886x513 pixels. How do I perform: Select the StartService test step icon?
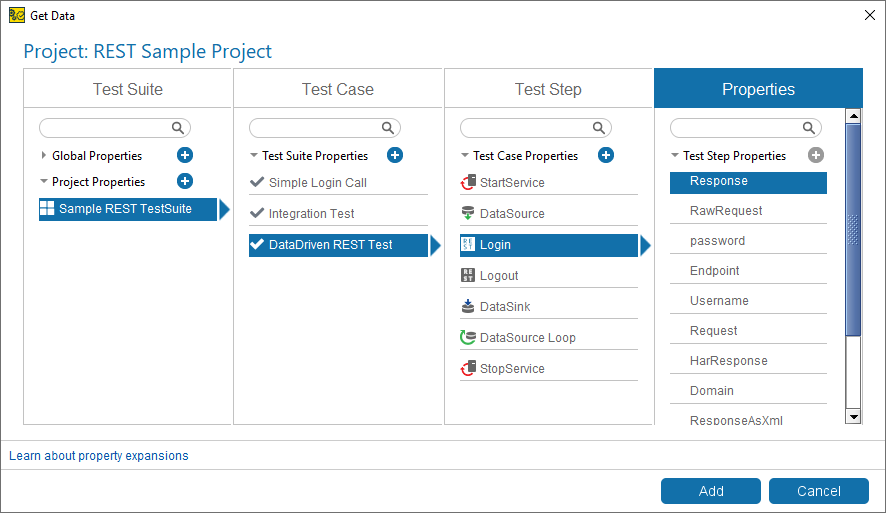[468, 182]
